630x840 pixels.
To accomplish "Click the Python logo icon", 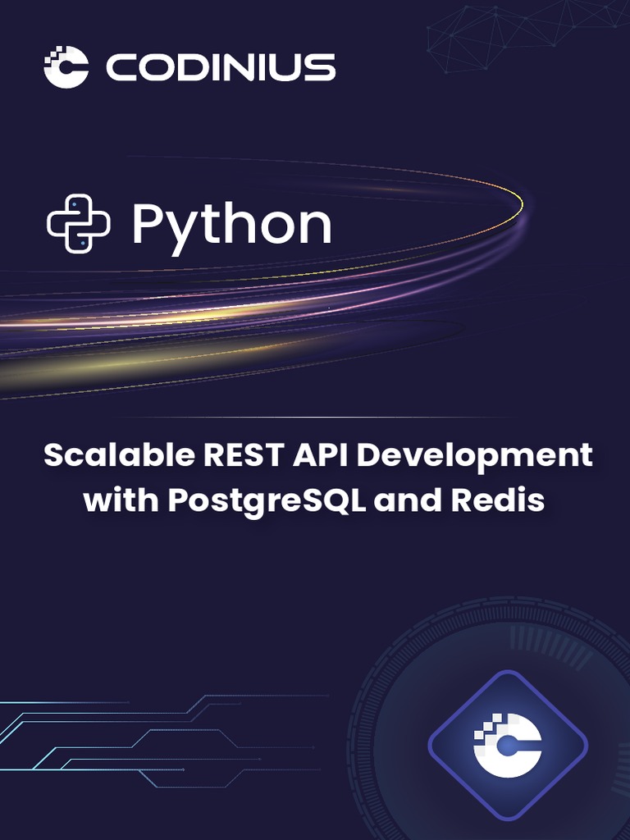I will coord(79,223).
